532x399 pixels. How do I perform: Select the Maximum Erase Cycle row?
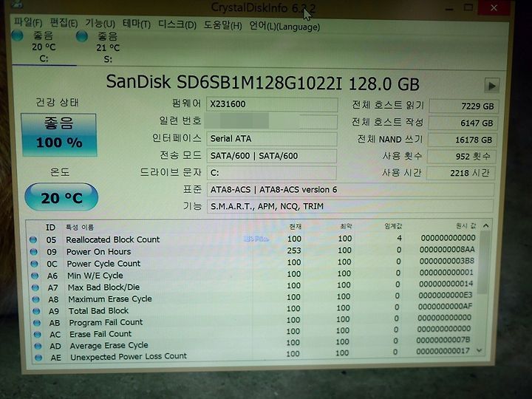(253, 298)
